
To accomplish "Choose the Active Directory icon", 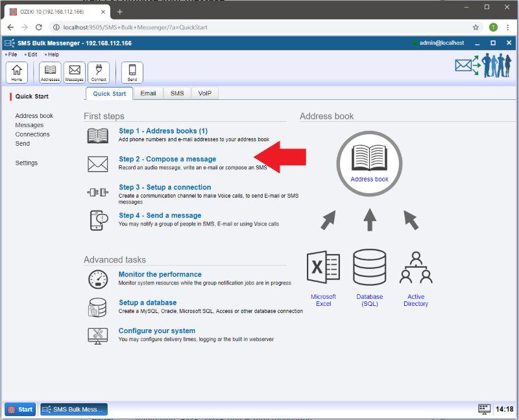I will point(416,267).
